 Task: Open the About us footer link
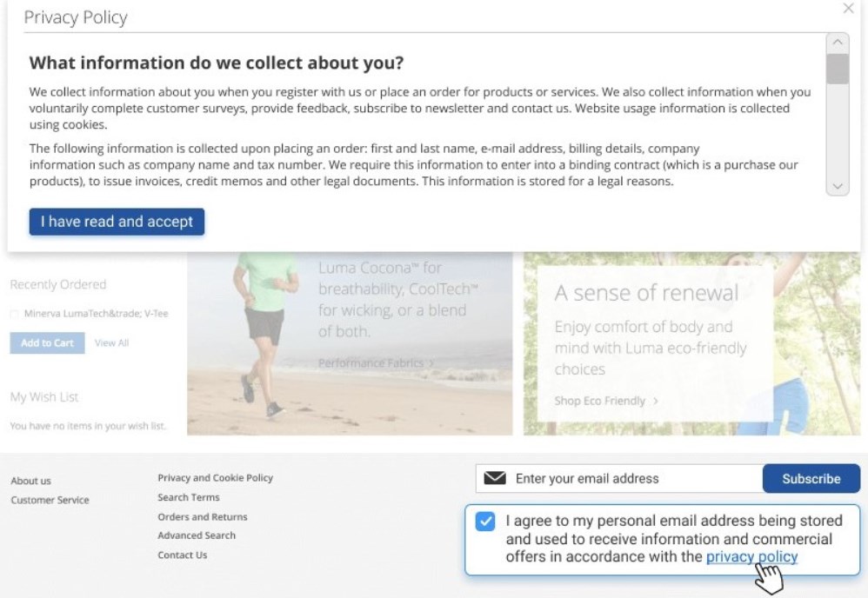click(x=30, y=481)
